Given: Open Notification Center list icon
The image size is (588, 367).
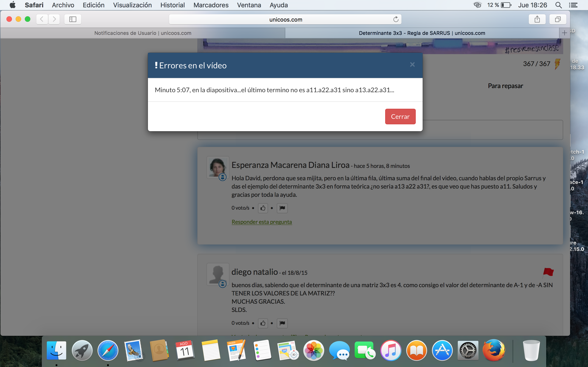Looking at the screenshot, I should click(573, 5).
